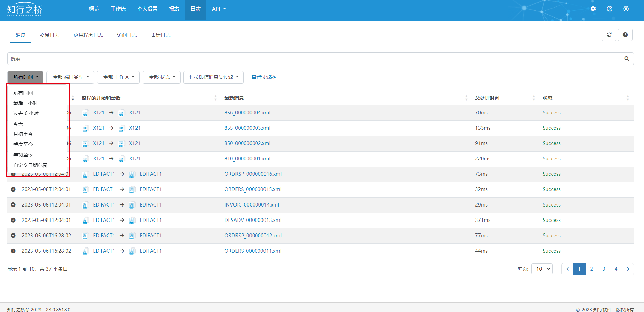Select 最后一小时 from time menu
Image resolution: width=644 pixels, height=312 pixels.
pyautogui.click(x=26, y=103)
